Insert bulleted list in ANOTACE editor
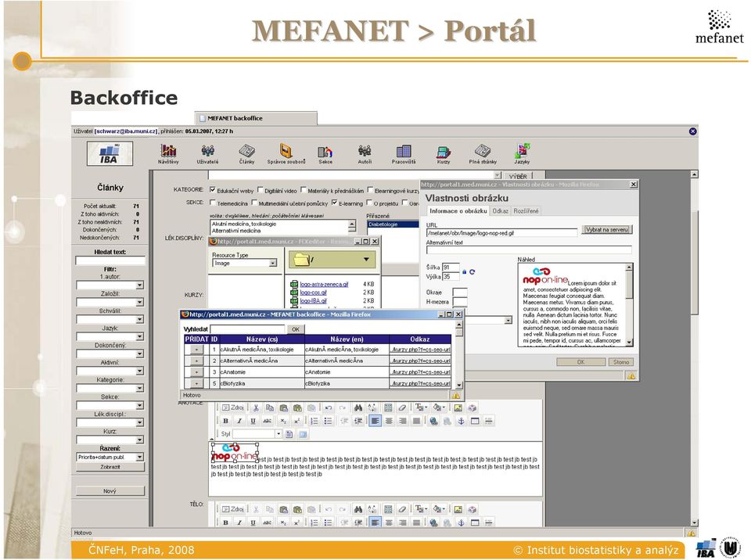 coord(328,421)
